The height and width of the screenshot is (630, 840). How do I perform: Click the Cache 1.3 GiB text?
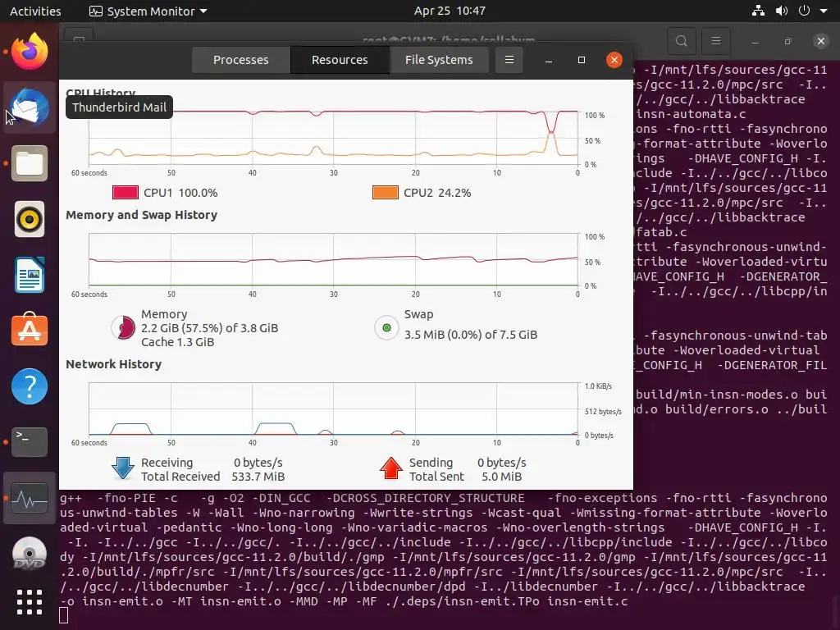point(177,342)
